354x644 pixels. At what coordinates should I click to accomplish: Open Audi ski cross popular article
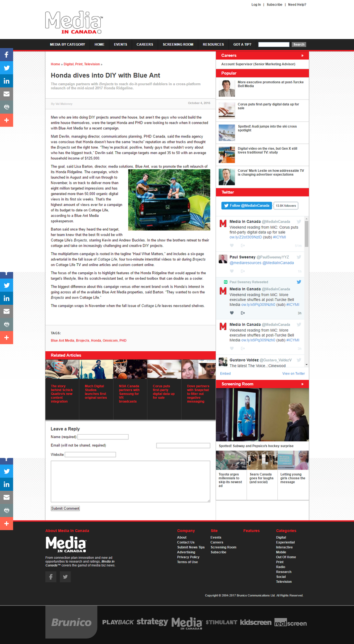[267, 128]
